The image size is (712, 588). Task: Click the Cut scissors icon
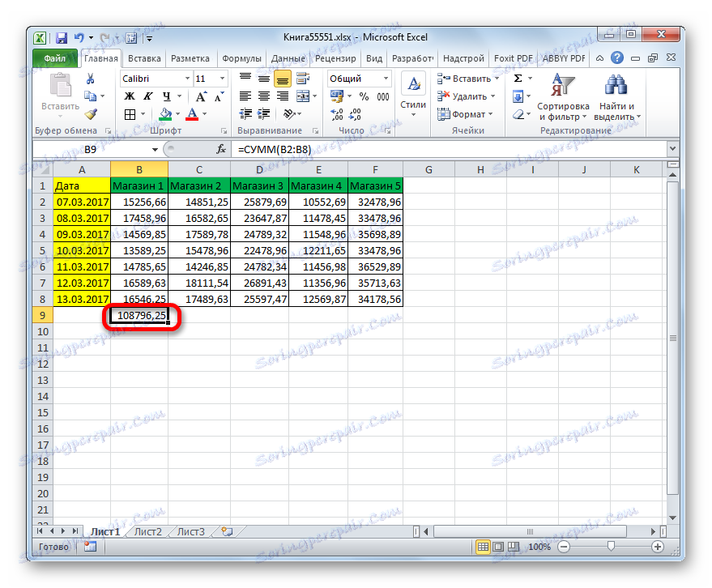point(91,79)
